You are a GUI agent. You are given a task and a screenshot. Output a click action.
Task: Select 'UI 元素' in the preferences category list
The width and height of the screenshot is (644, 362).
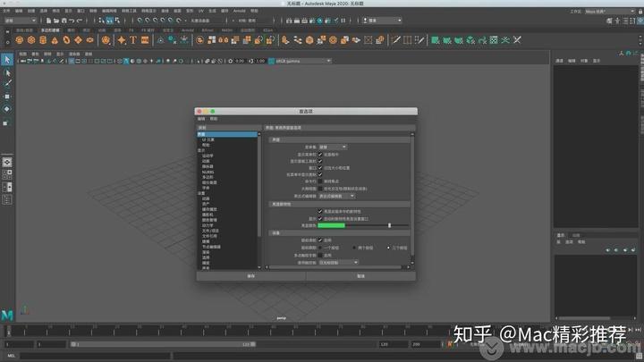point(208,140)
